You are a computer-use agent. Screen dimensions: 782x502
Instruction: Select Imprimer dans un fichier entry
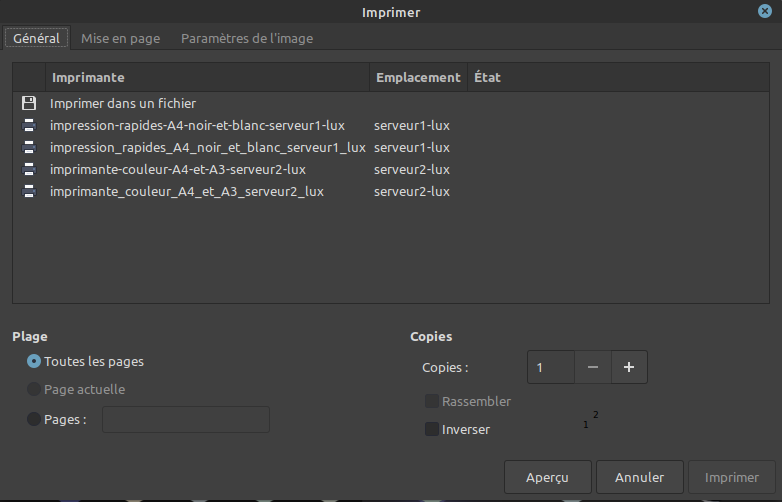[x=123, y=103]
